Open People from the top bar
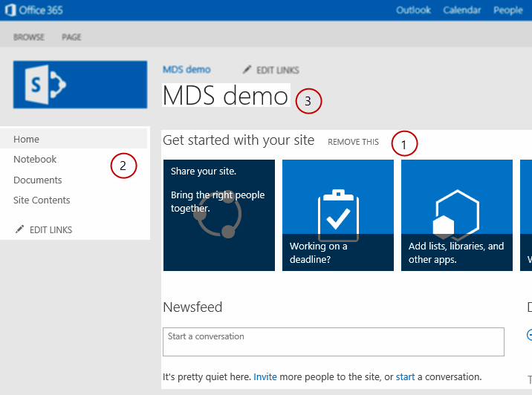532x395 pixels. tap(508, 10)
